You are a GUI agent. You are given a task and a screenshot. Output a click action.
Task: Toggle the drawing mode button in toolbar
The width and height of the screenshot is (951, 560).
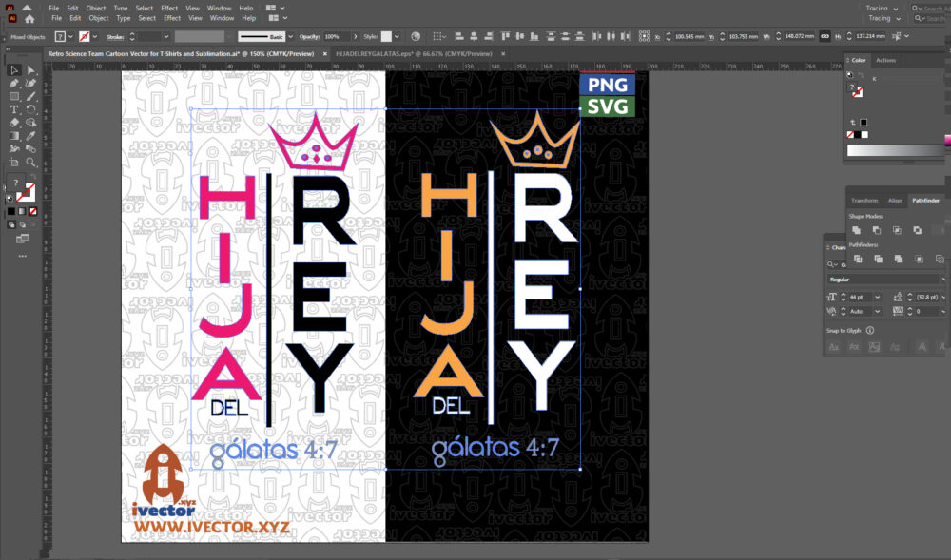coord(10,224)
